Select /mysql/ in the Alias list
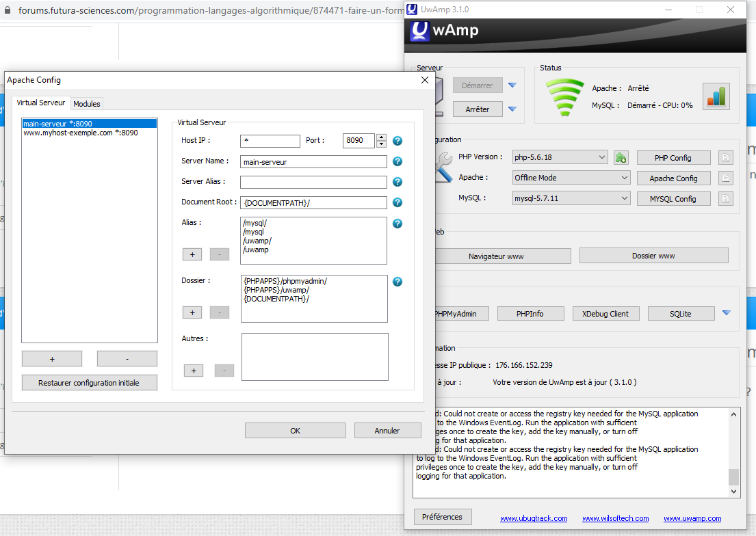The height and width of the screenshot is (536, 756). (x=255, y=223)
